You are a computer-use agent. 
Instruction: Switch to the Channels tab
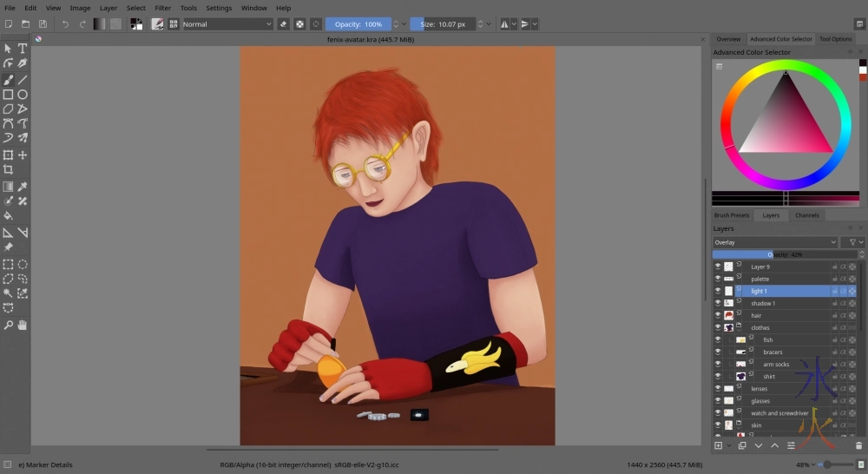806,215
